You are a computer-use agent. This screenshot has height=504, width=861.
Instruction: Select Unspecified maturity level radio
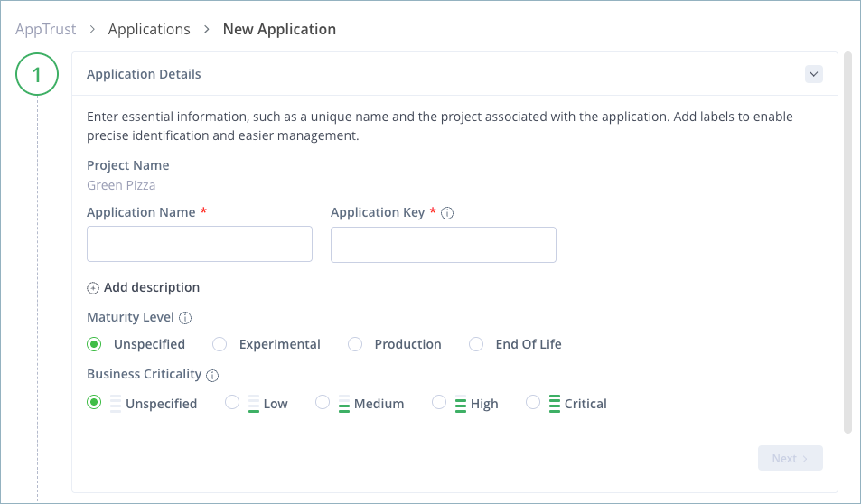pos(94,344)
